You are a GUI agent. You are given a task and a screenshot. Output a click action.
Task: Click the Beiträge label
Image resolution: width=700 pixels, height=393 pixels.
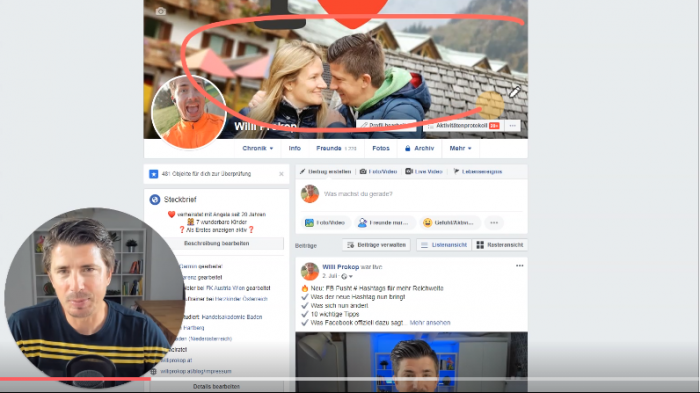[306, 246]
